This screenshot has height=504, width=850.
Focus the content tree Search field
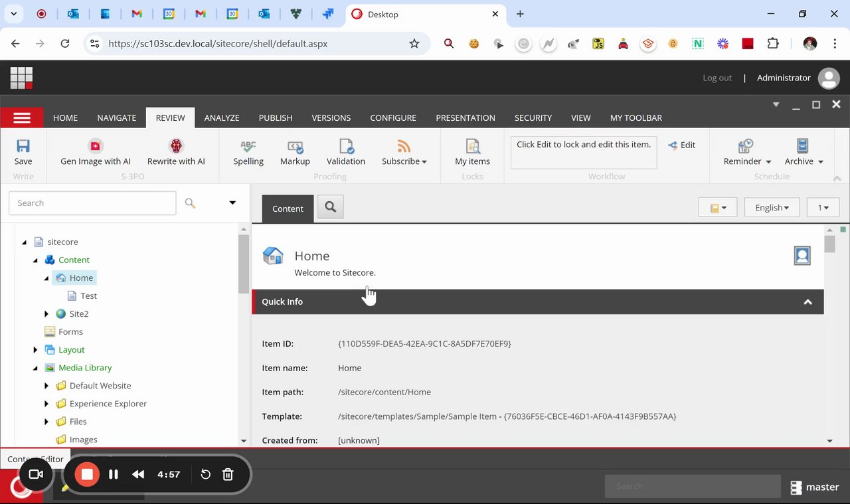pyautogui.click(x=92, y=203)
